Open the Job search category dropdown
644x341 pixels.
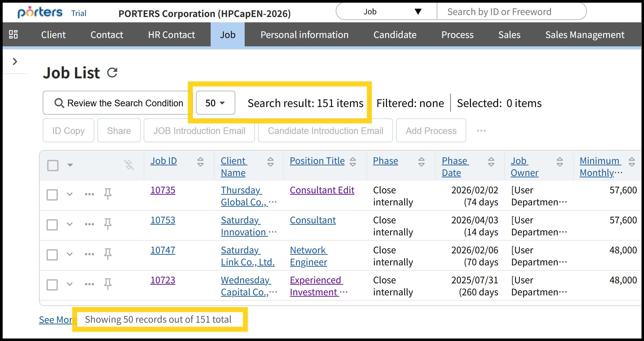coord(387,12)
